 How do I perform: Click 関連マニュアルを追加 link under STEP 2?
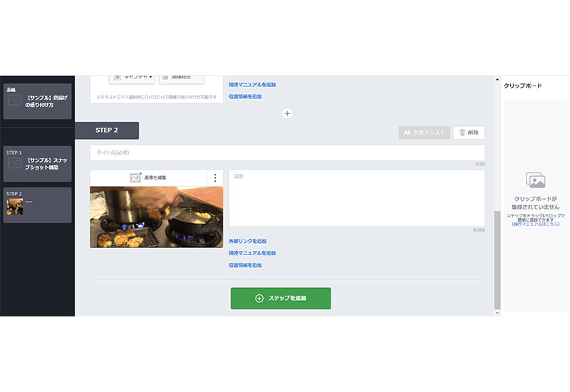tap(252, 253)
